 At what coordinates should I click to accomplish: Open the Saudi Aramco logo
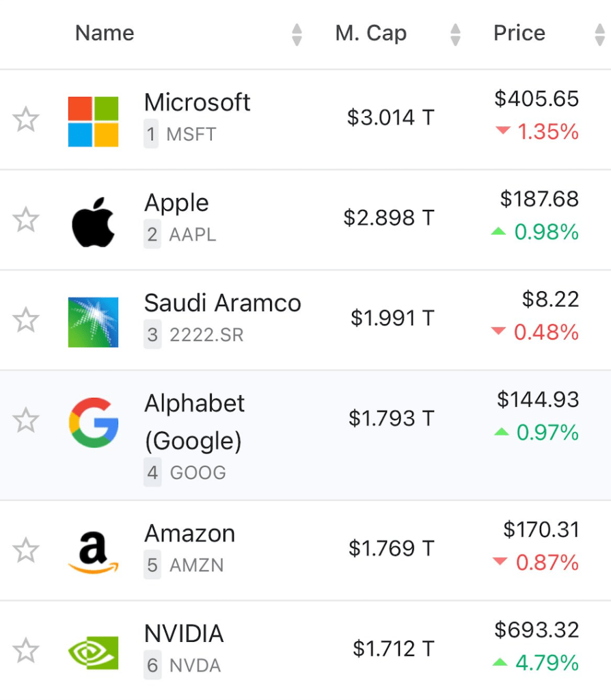[x=93, y=322]
